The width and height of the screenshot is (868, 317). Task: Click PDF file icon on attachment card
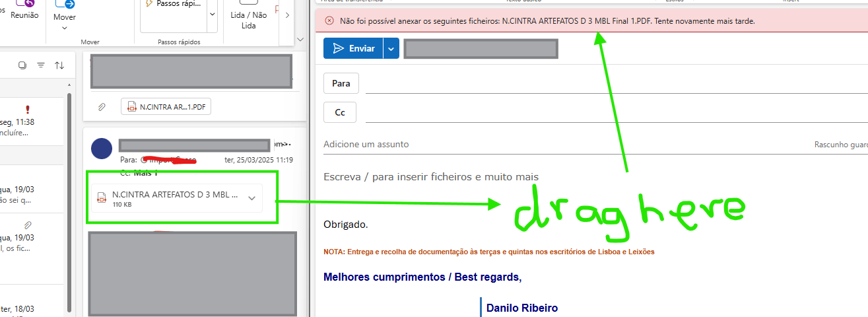(102, 198)
